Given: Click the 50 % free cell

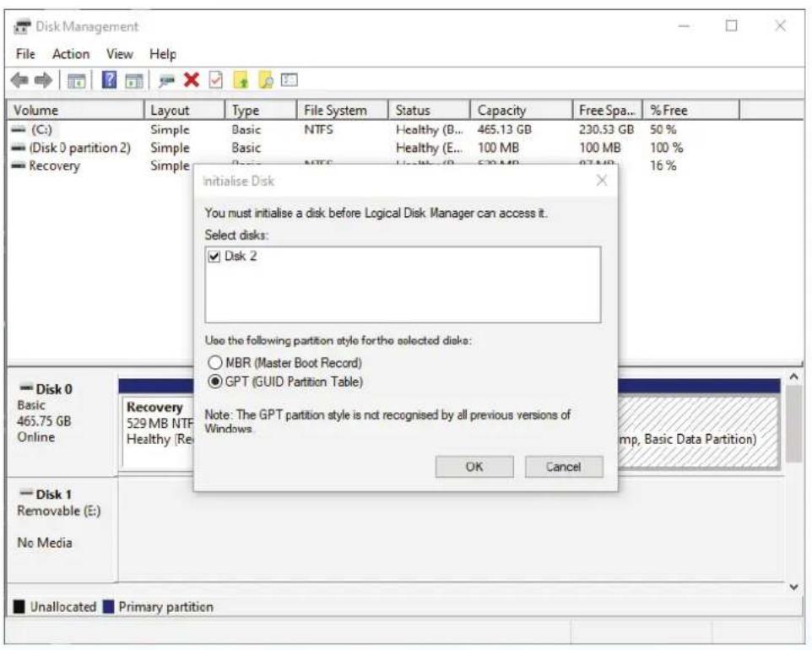Looking at the screenshot, I should [663, 129].
